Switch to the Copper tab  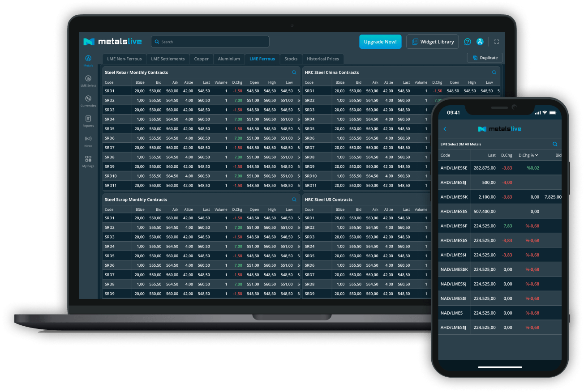point(201,59)
